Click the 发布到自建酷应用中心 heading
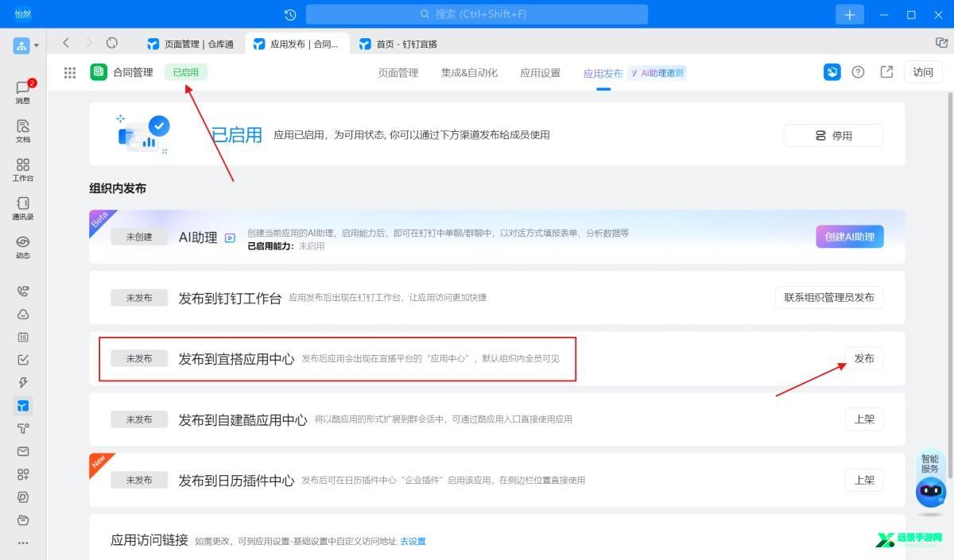The height and width of the screenshot is (560, 954). (242, 419)
